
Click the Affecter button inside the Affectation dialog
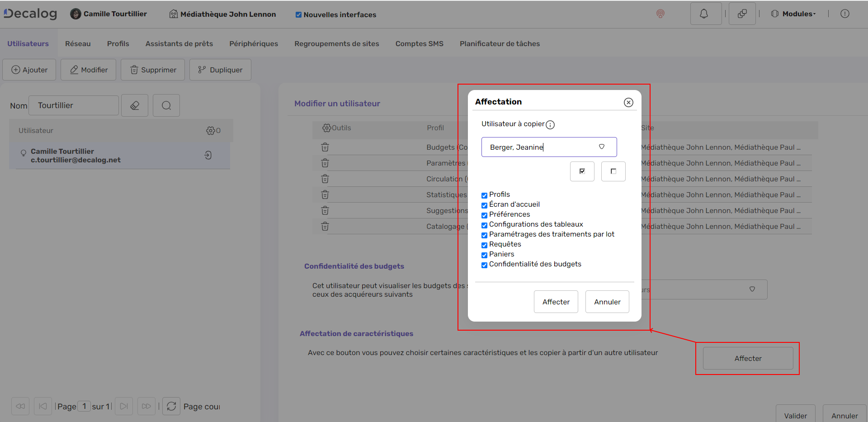pos(556,301)
